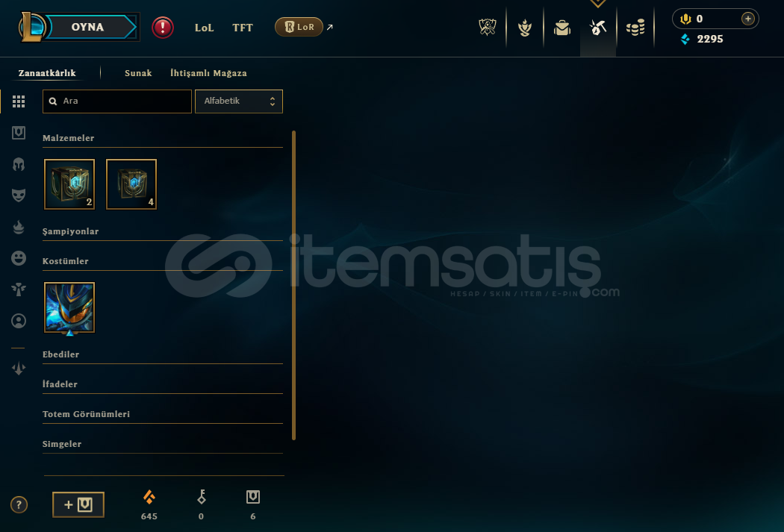Open the profile laurel icon
This screenshot has width=784, height=532.
tap(524, 28)
